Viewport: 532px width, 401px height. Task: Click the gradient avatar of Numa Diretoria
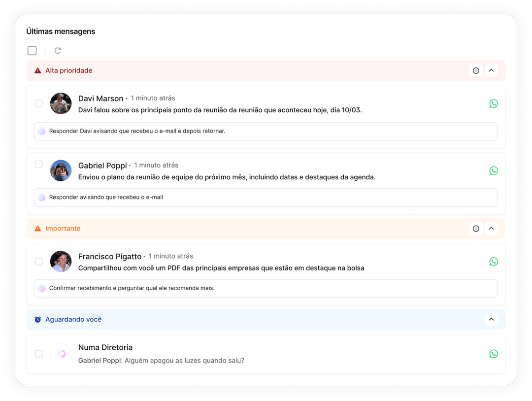[61, 354]
